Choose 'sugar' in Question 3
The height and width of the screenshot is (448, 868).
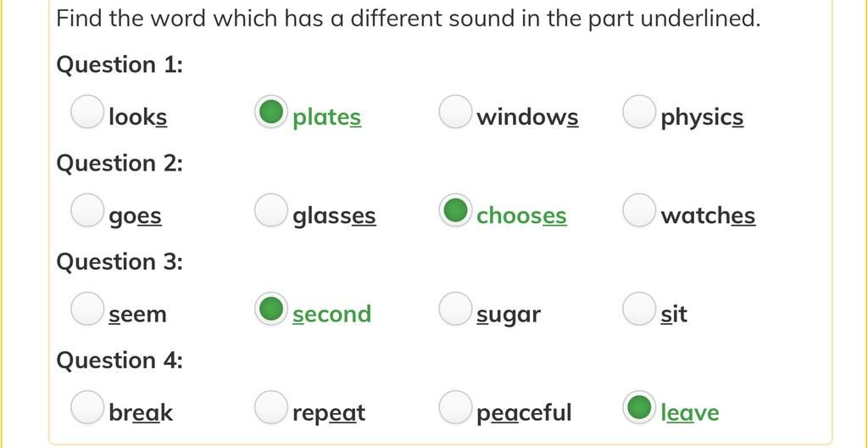point(455,309)
